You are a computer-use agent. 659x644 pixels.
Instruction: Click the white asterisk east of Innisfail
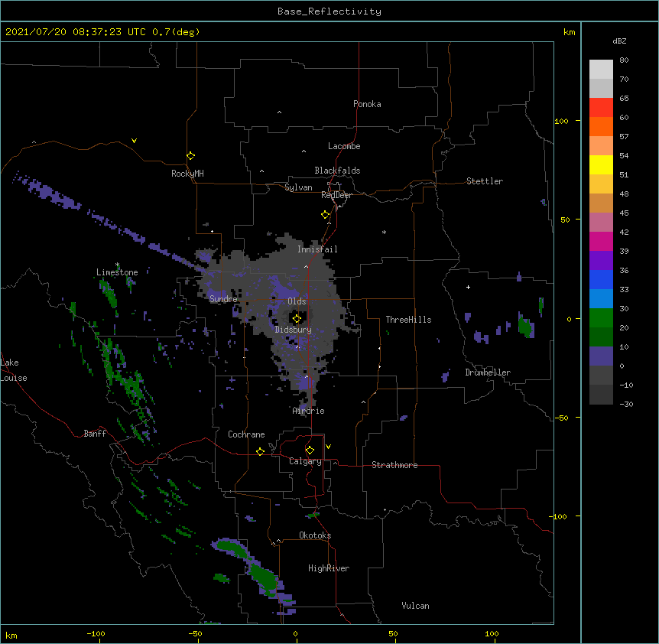384,232
